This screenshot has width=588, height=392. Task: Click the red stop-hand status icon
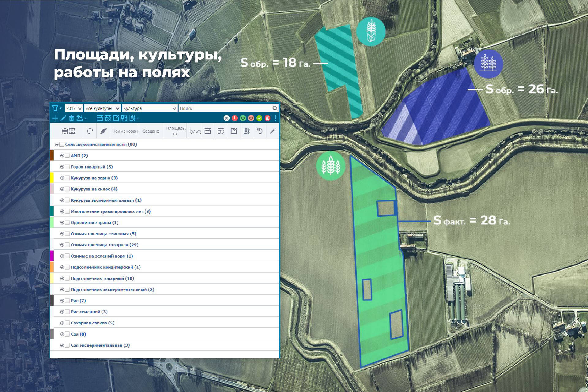click(x=267, y=118)
